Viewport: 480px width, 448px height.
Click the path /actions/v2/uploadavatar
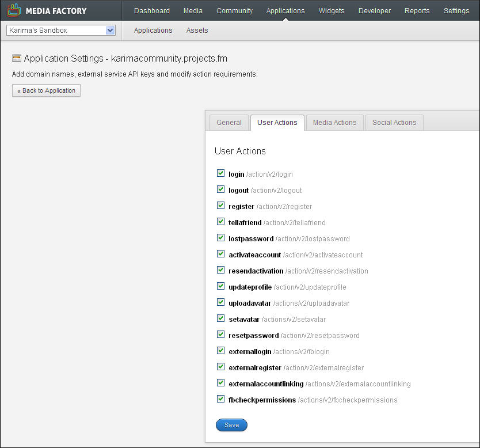coord(311,303)
